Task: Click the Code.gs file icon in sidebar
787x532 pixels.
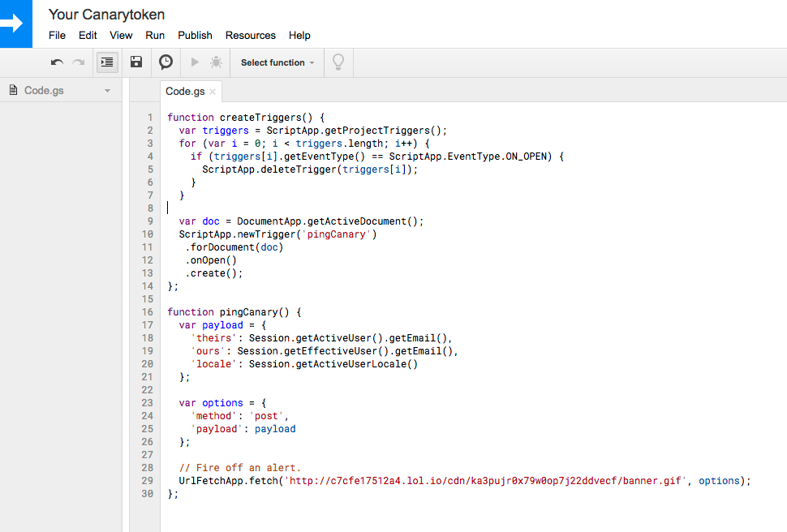Action: pos(14,90)
